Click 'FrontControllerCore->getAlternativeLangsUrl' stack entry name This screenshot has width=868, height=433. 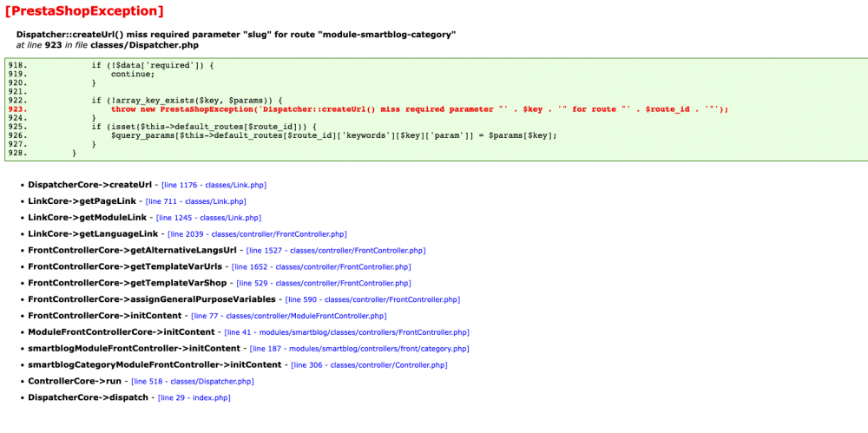click(x=132, y=251)
